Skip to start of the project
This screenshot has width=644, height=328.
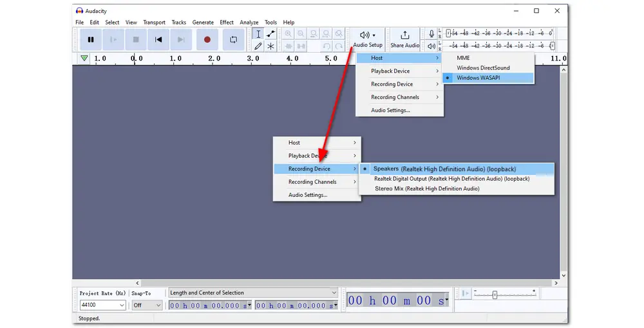tap(158, 40)
